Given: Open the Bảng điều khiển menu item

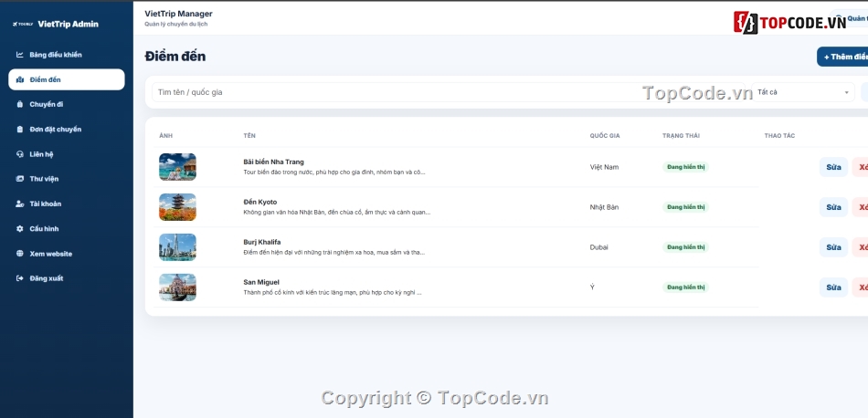Looking at the screenshot, I should click(x=67, y=55).
